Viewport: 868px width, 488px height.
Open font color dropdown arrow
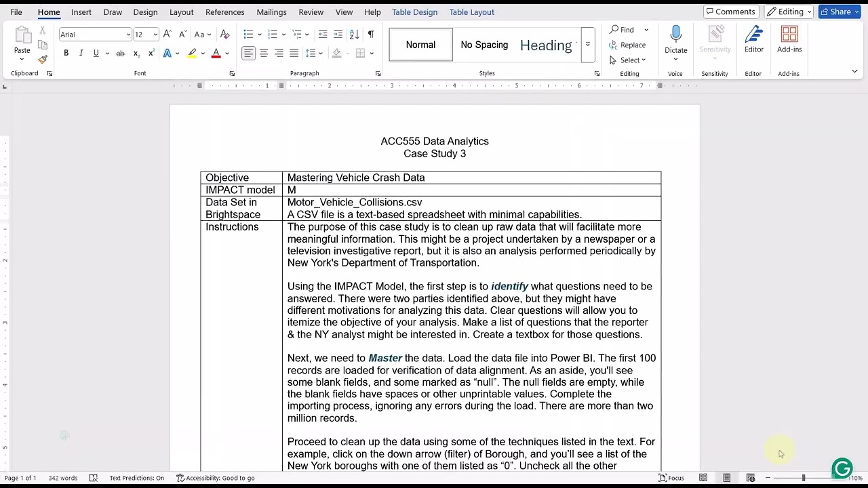tap(226, 54)
